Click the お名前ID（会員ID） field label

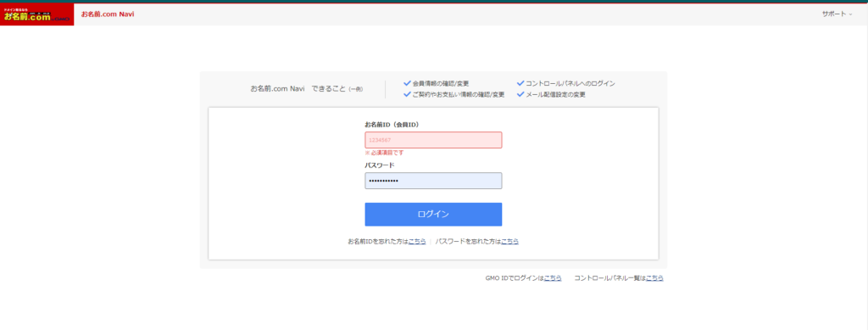(x=392, y=125)
